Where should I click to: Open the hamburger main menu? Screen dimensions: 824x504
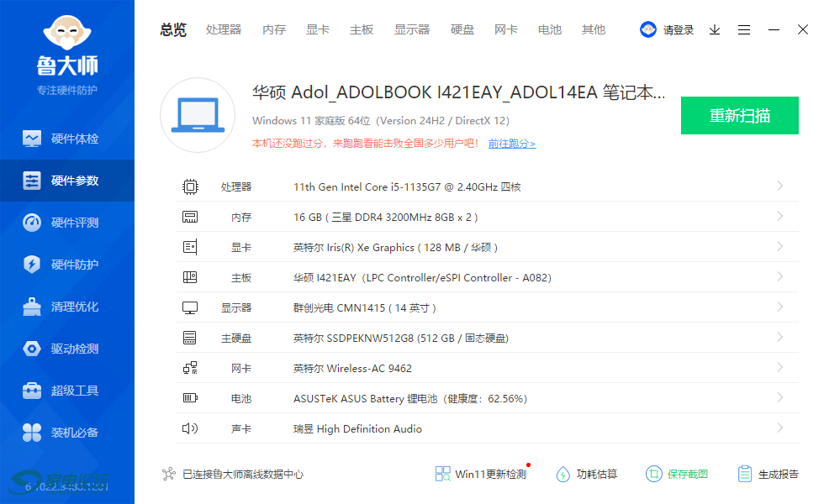coord(743,30)
